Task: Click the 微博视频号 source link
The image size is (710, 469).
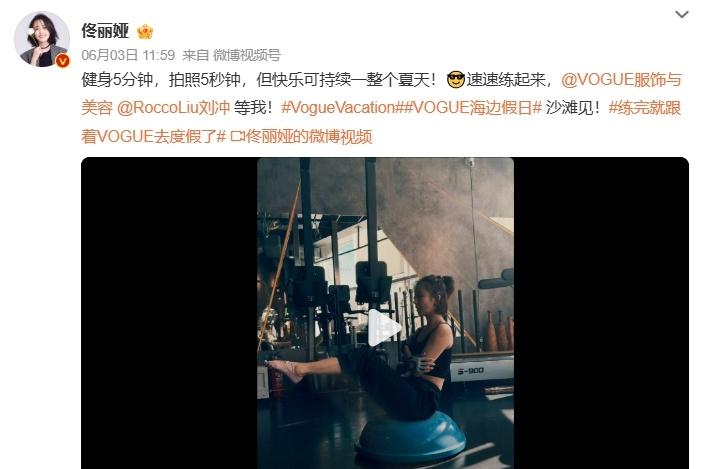Action: [247, 55]
